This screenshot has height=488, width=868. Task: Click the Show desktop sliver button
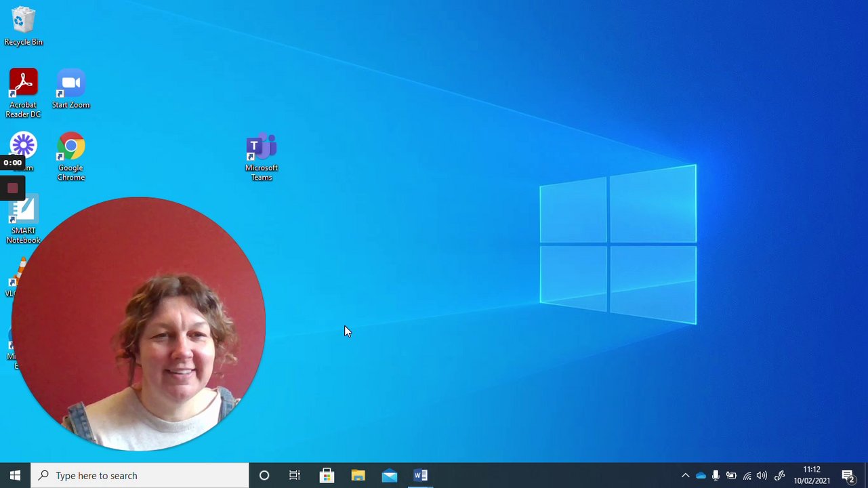(x=865, y=475)
